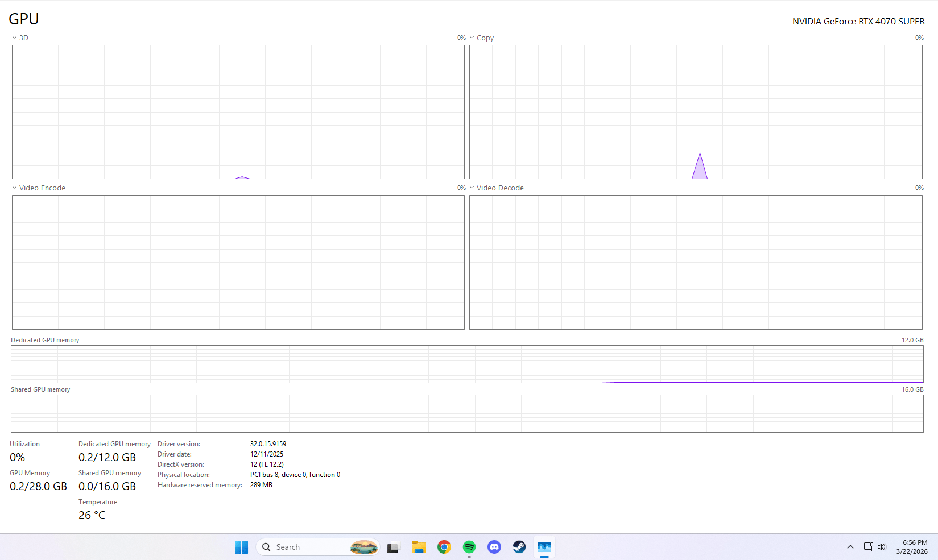Open Discord from the taskbar
Screen dimensions: 938x560
[x=494, y=547]
